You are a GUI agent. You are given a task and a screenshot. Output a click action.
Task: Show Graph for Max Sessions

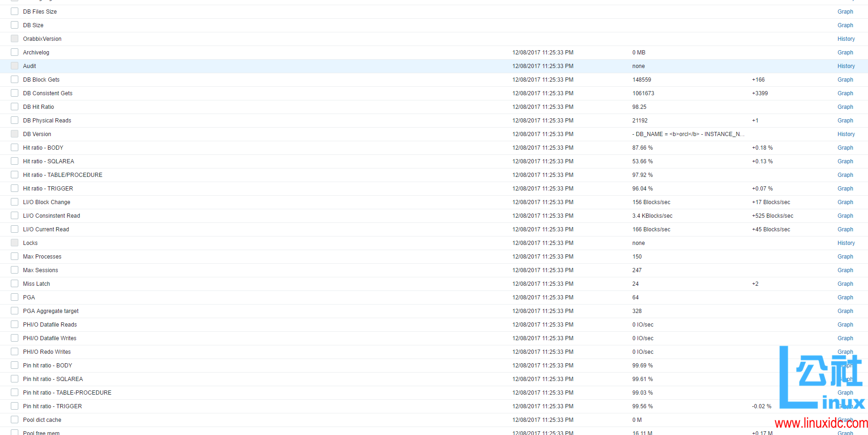845,270
